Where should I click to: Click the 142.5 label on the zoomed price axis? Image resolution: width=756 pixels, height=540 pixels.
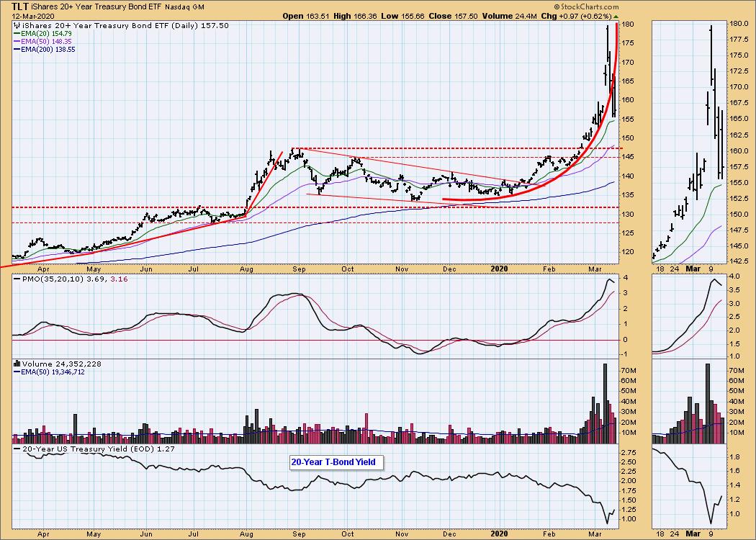pyautogui.click(x=739, y=261)
